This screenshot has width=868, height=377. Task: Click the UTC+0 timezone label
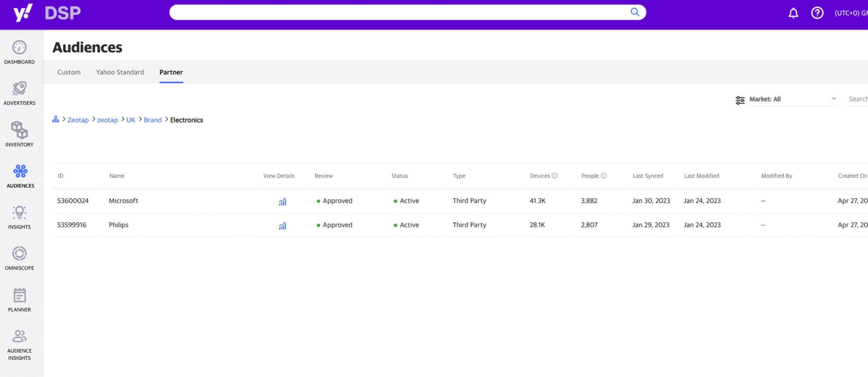coord(851,13)
